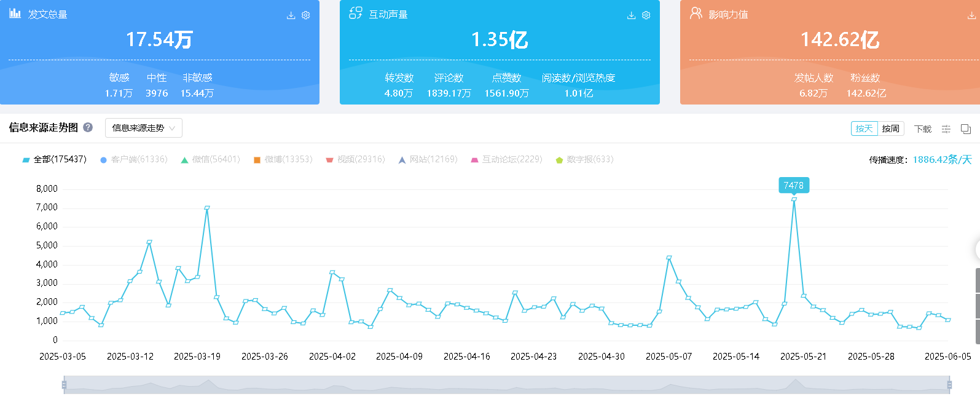This screenshot has height=399, width=980.
Task: Expand the 信息来源走势 dropdown
Action: [x=144, y=128]
